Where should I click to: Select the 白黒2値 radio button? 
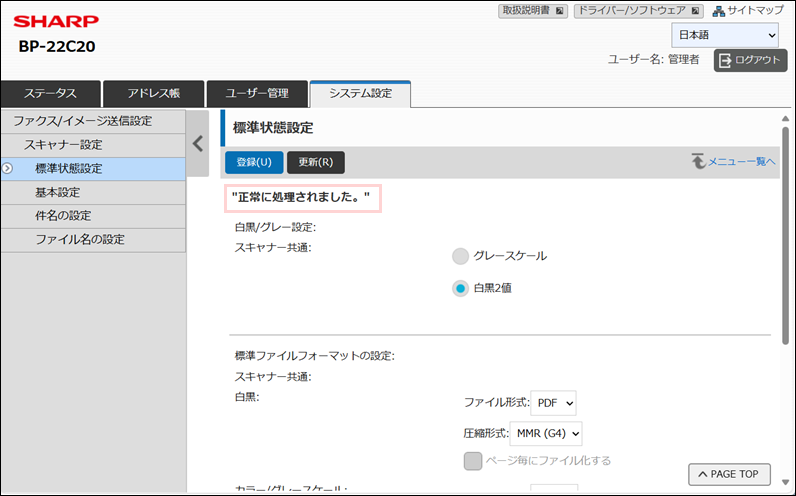coord(460,288)
